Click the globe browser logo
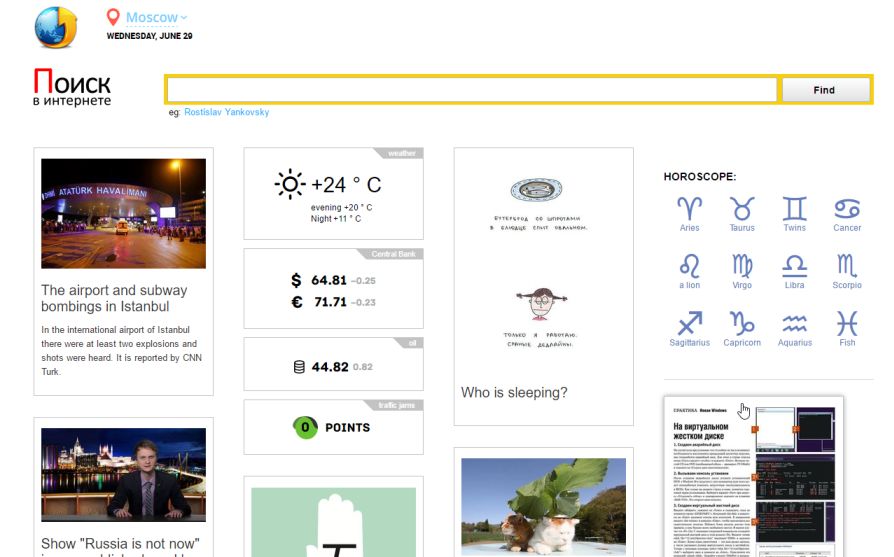Viewport: 894px width, 557px height. [55, 27]
